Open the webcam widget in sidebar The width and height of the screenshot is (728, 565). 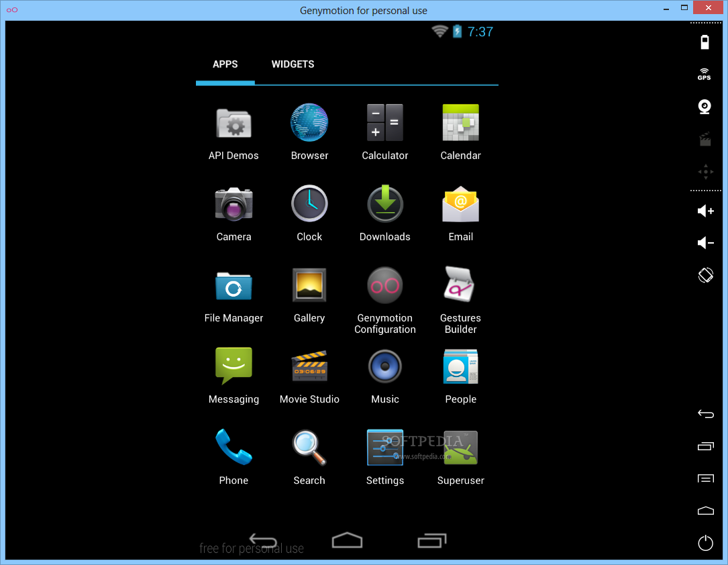[705, 107]
